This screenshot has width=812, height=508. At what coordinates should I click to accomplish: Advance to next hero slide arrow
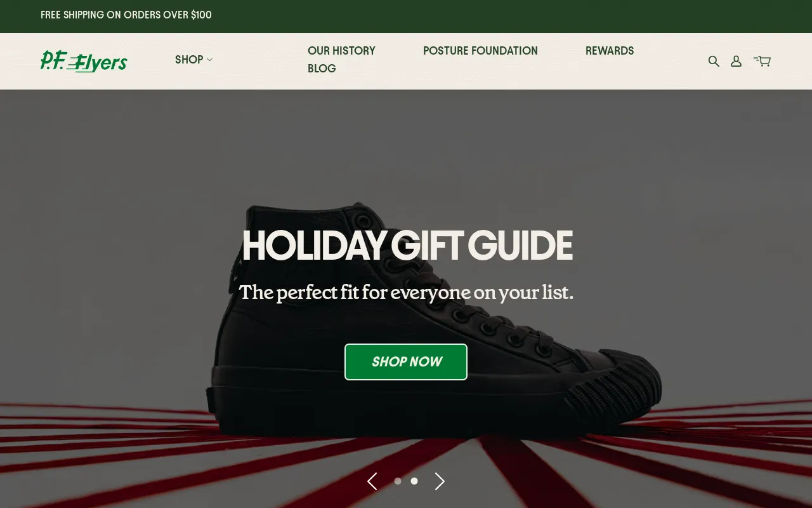440,481
